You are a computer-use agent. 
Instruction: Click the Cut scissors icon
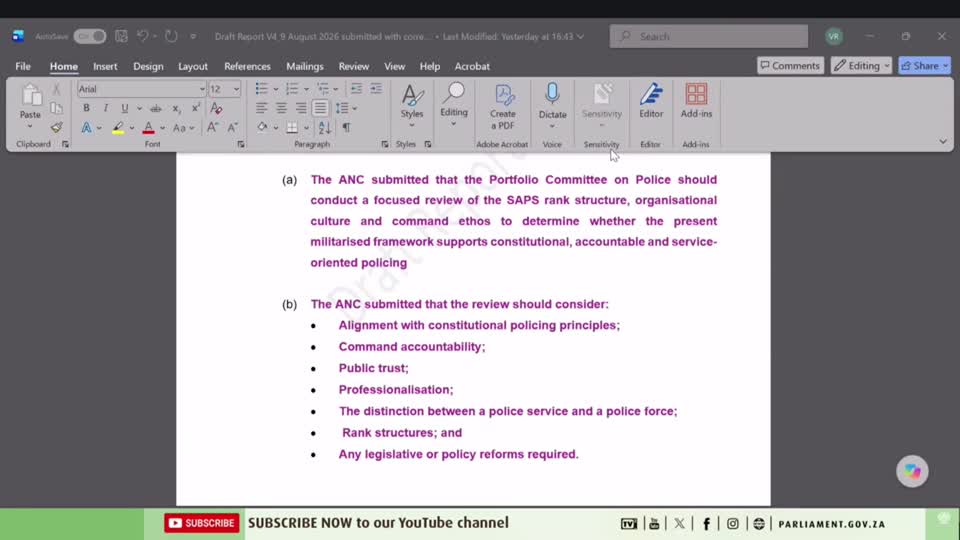[x=56, y=89]
